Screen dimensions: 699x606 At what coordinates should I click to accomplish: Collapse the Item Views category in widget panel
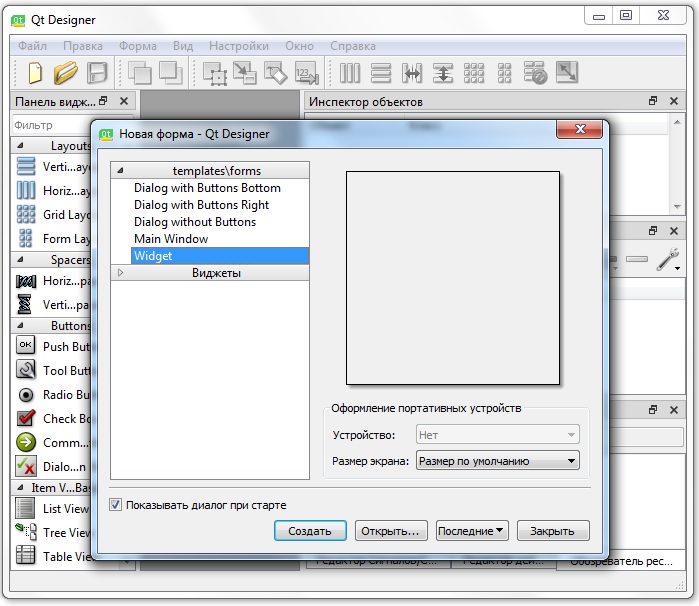pos(21,487)
